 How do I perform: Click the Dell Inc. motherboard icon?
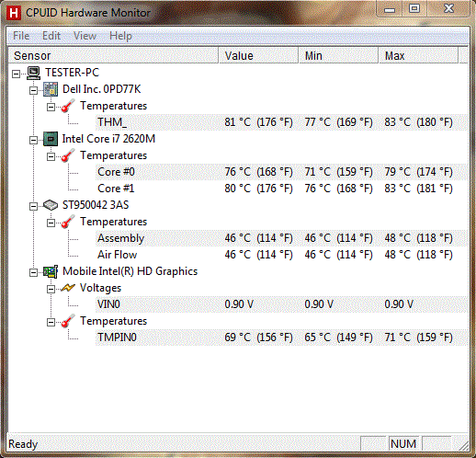[x=51, y=89]
